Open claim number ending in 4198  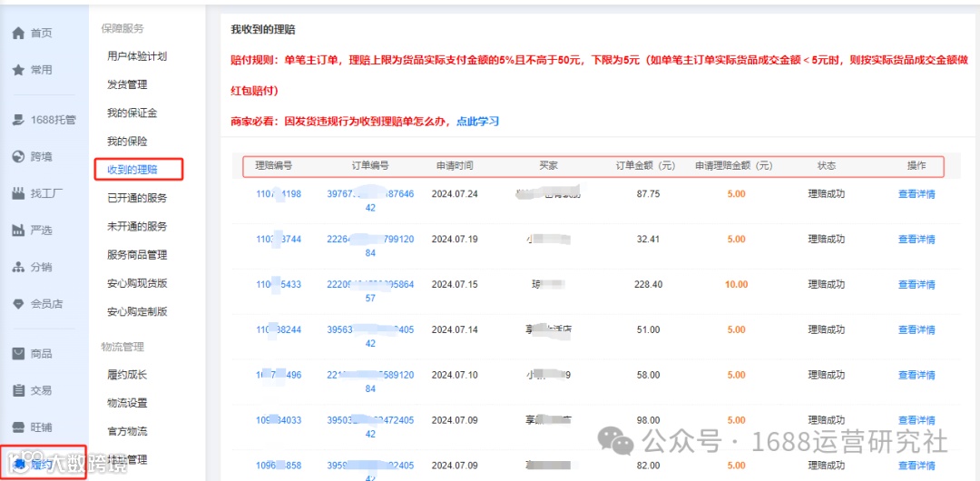279,194
